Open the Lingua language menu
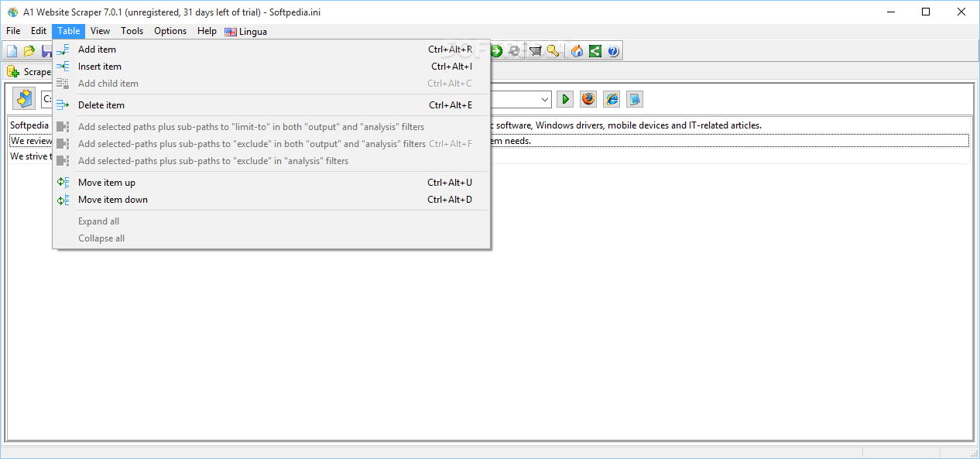This screenshot has height=459, width=980. click(246, 31)
